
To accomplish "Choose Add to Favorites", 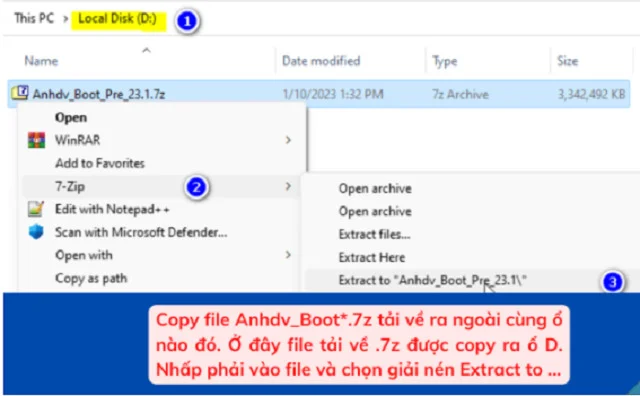I will (100, 163).
